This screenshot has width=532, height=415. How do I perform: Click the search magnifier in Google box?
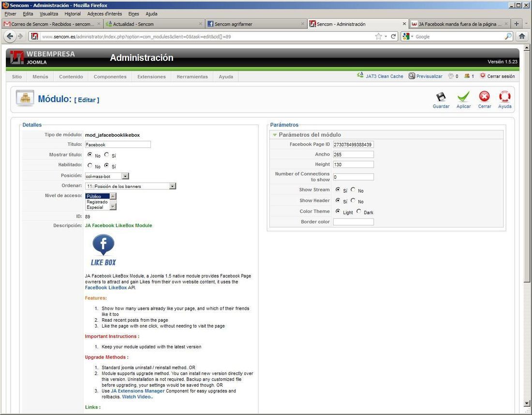tap(508, 36)
